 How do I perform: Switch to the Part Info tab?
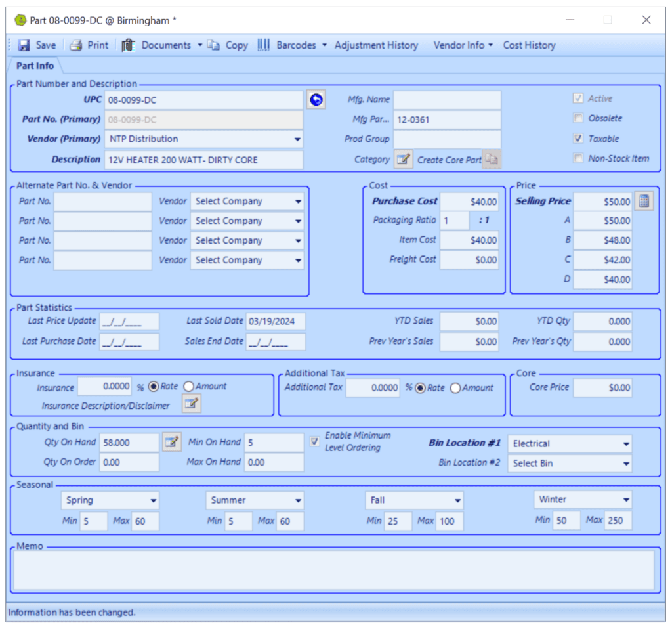coord(33,66)
